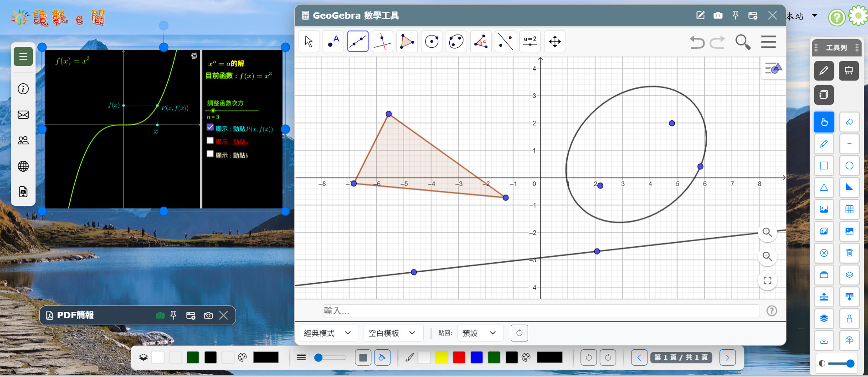
Task: Select the Ellipse conic tool
Action: point(456,42)
